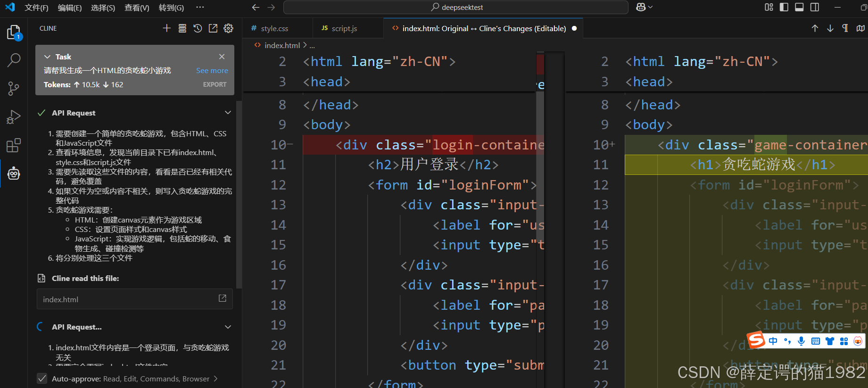Open the Cline robot sidebar icon
Screen dimensions: 868x388
coord(14,173)
